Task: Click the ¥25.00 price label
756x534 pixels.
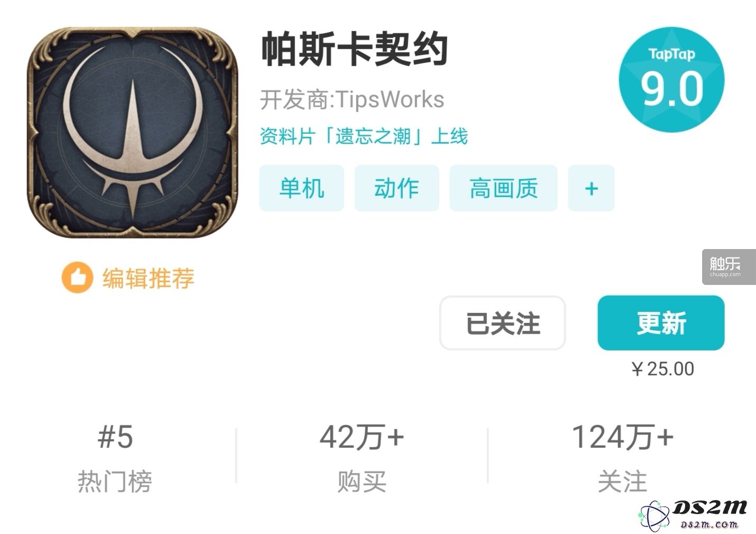Action: [662, 369]
